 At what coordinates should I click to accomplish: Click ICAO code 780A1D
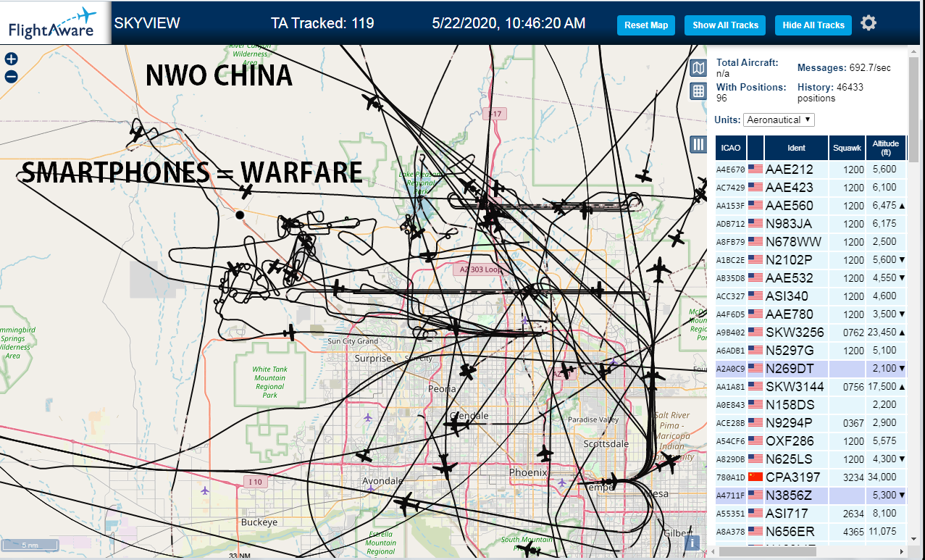730,478
